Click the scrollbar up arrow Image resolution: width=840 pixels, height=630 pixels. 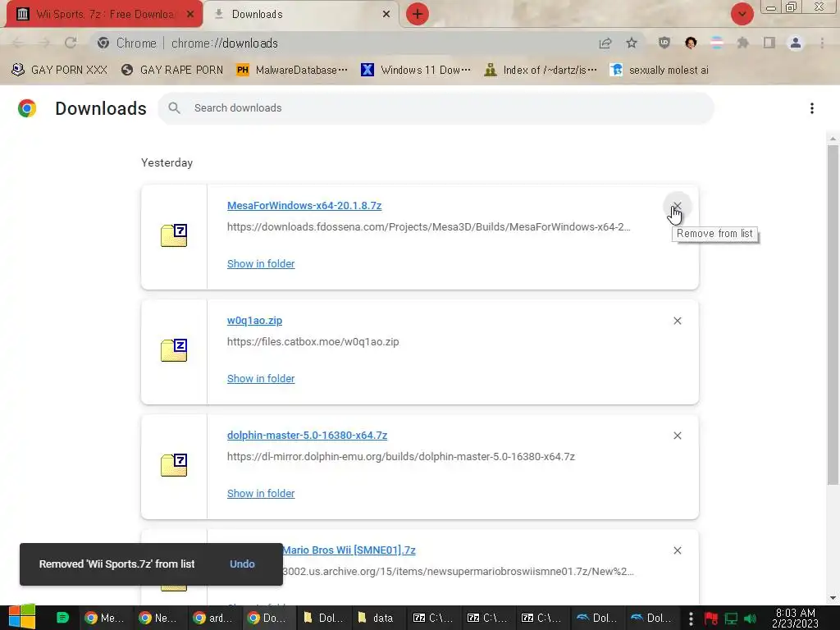coord(833,139)
